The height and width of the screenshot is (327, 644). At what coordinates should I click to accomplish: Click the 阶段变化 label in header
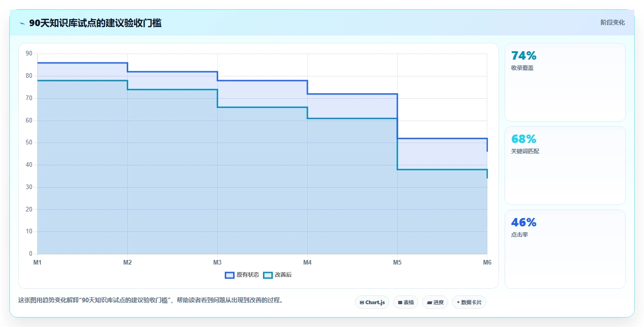(612, 22)
